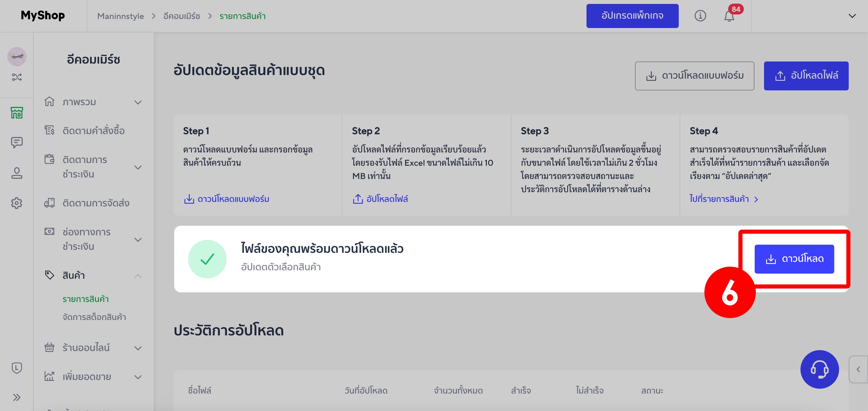The image size is (868, 411).
Task: Expand the ภาพรวม menu section
Action: pos(138,102)
